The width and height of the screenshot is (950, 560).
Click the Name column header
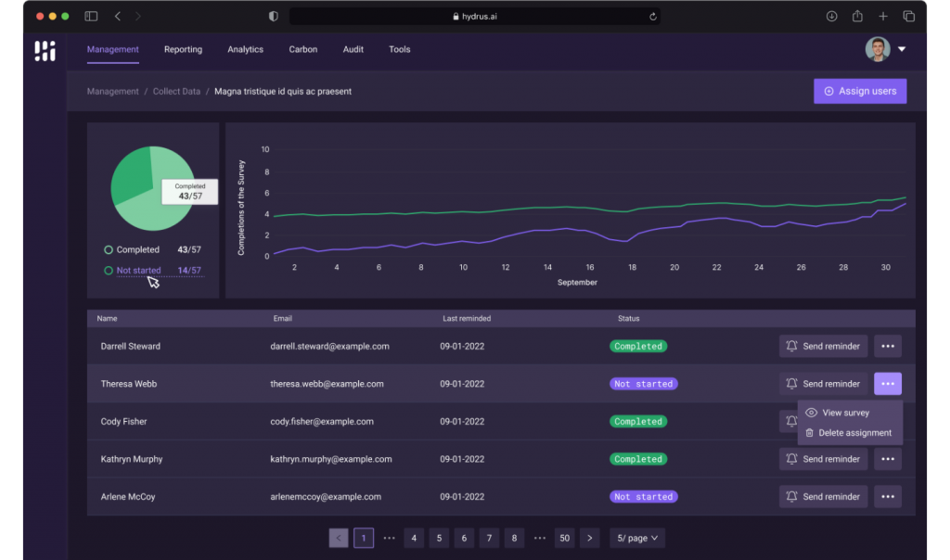tap(108, 318)
